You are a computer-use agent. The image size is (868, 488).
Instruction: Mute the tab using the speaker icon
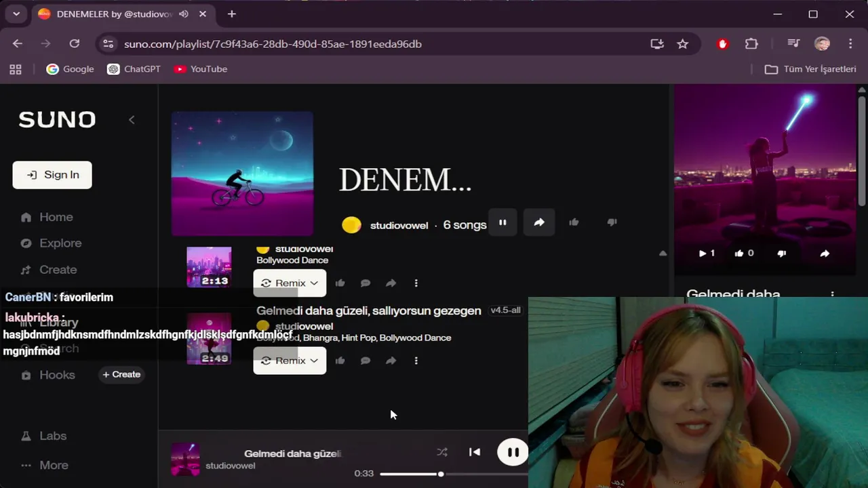pos(184,14)
